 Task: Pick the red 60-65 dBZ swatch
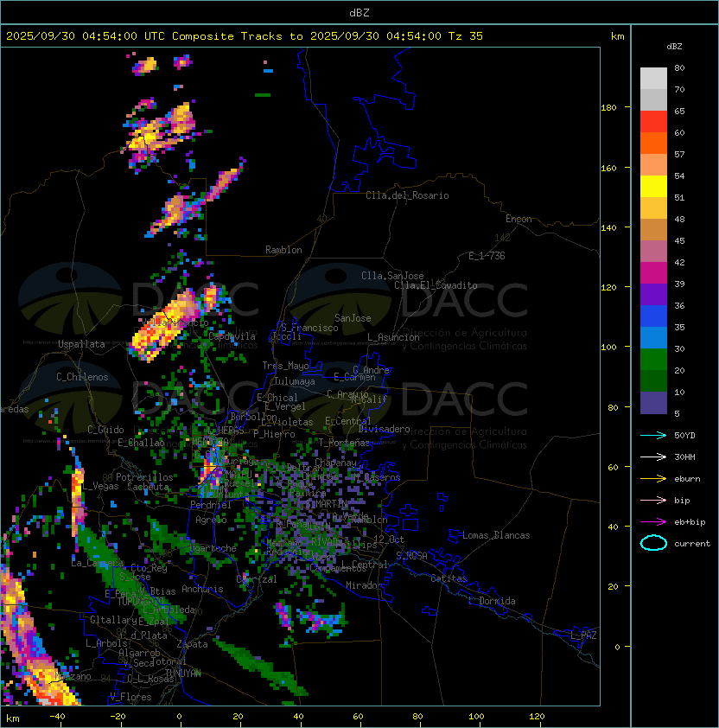click(653, 122)
